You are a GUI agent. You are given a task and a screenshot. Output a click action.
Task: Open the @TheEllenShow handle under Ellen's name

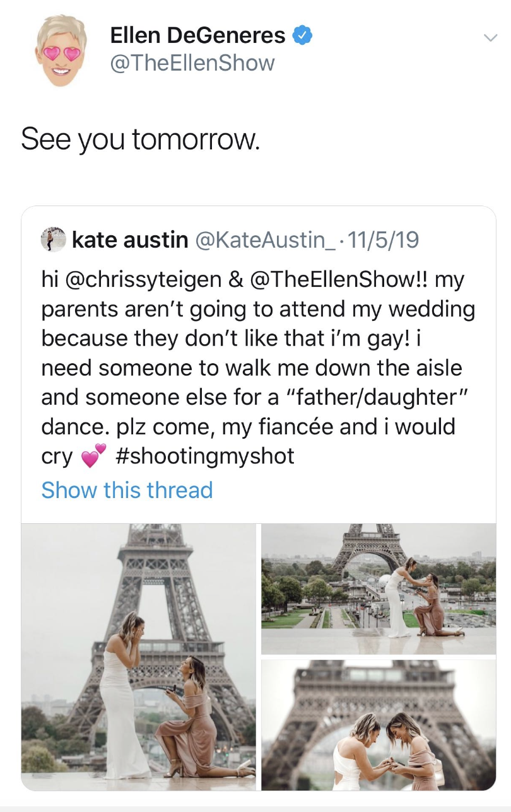click(192, 63)
